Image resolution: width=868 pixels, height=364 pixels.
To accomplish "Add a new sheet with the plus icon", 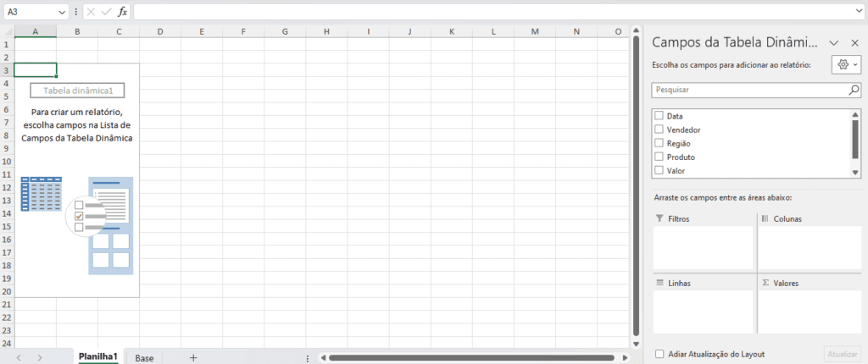I will click(193, 358).
